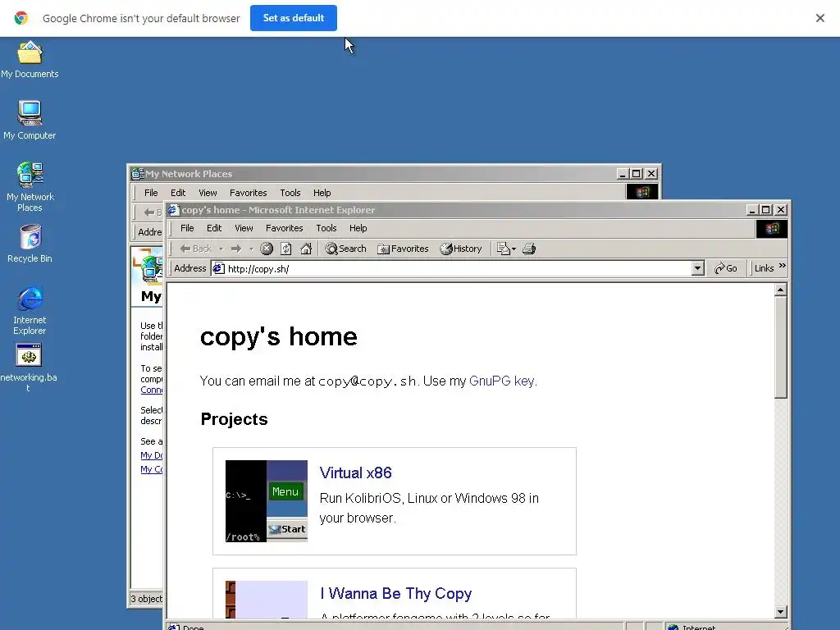Click the scroll down arrow in IE page

tap(781, 612)
